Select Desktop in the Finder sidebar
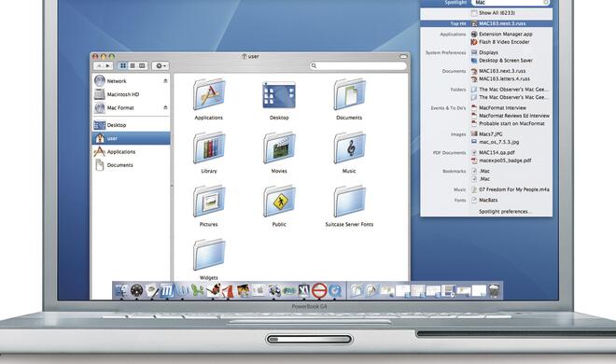The image size is (616, 364). pyautogui.click(x=131, y=125)
